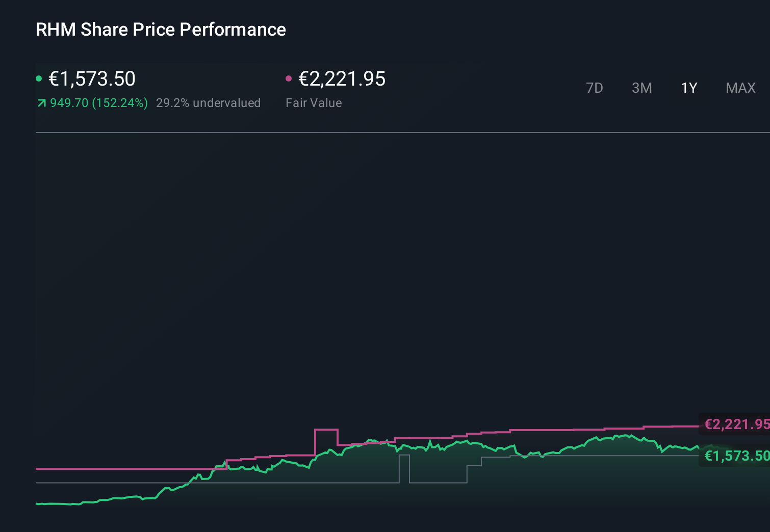This screenshot has width=770, height=532.
Task: Click the RHM Share Price Performance title
Action: [x=160, y=30]
